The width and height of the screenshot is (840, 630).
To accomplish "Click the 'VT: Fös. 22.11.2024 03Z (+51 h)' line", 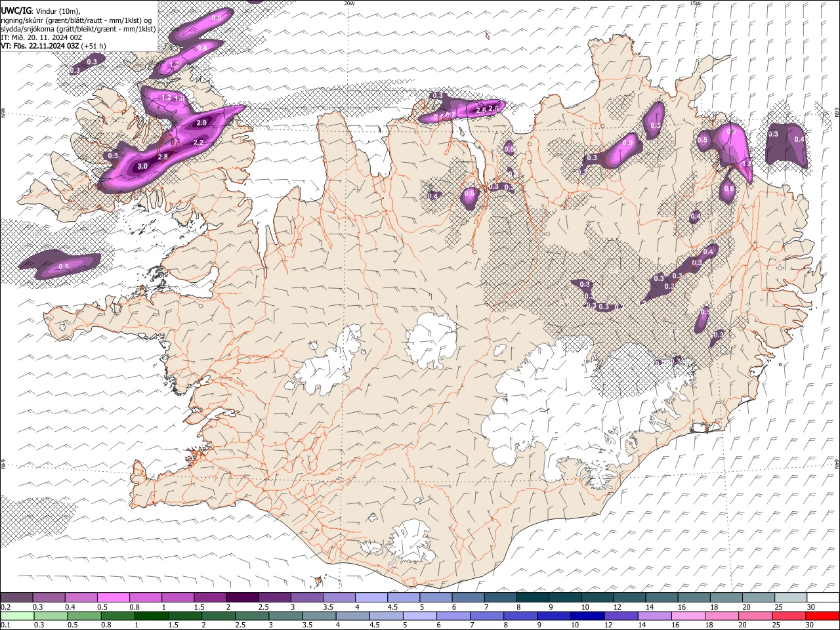I will pyautogui.click(x=53, y=46).
